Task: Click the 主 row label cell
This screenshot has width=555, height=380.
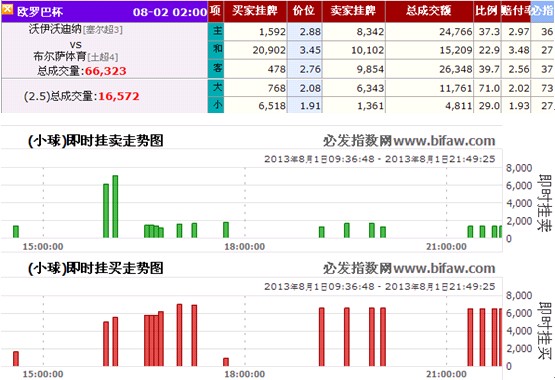Action: (216, 31)
